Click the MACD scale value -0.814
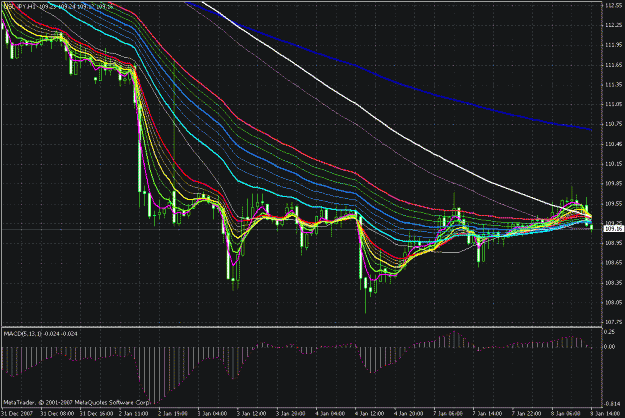 click(611, 404)
